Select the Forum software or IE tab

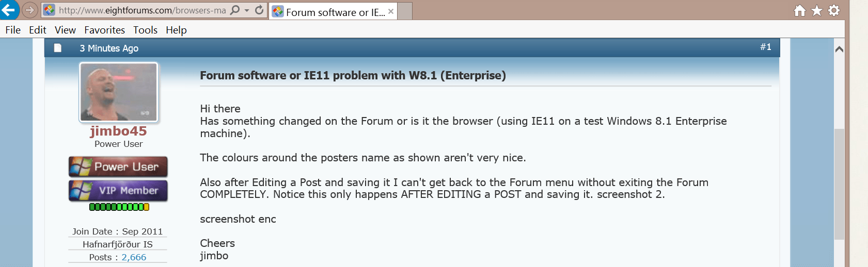coord(329,11)
